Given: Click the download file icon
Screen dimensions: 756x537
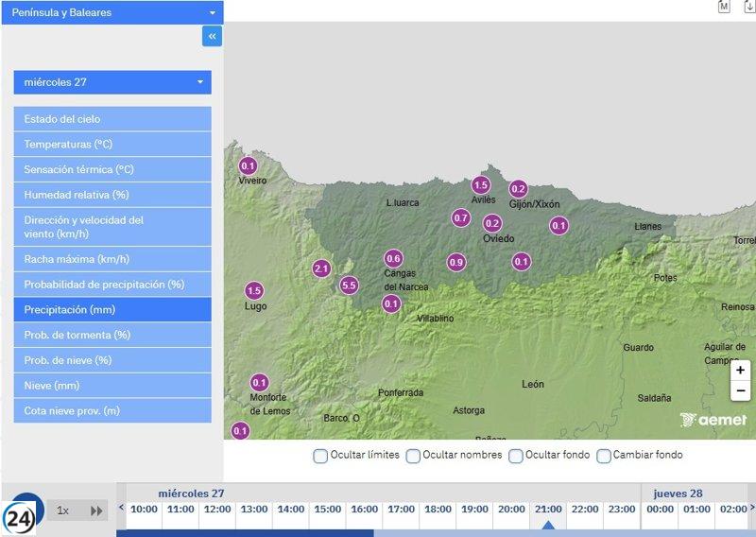Looking at the screenshot, I should (749, 7).
